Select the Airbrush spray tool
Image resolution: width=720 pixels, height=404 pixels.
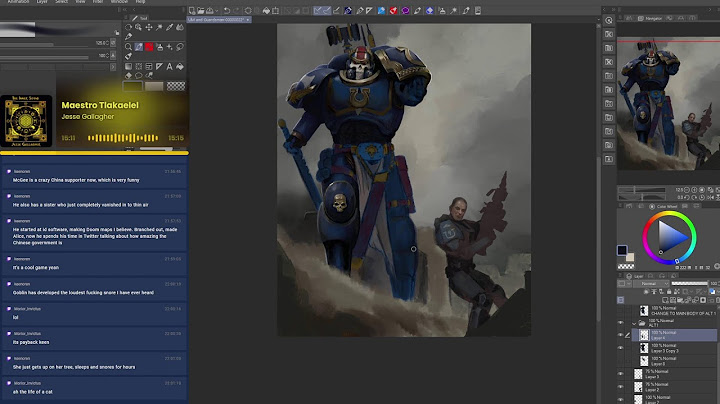coord(159,47)
